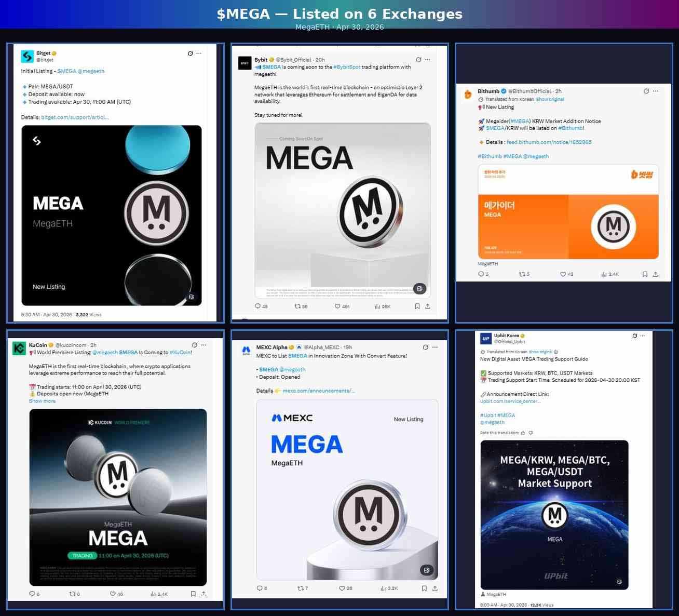
Task: Click the Grok icon on MEXC's post
Action: pos(426,347)
